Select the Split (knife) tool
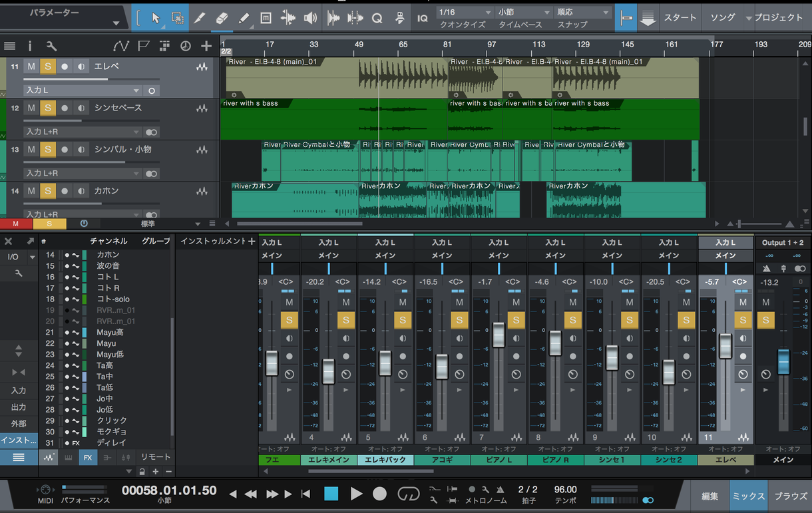Screen dimensions: 812x513 click(200, 18)
